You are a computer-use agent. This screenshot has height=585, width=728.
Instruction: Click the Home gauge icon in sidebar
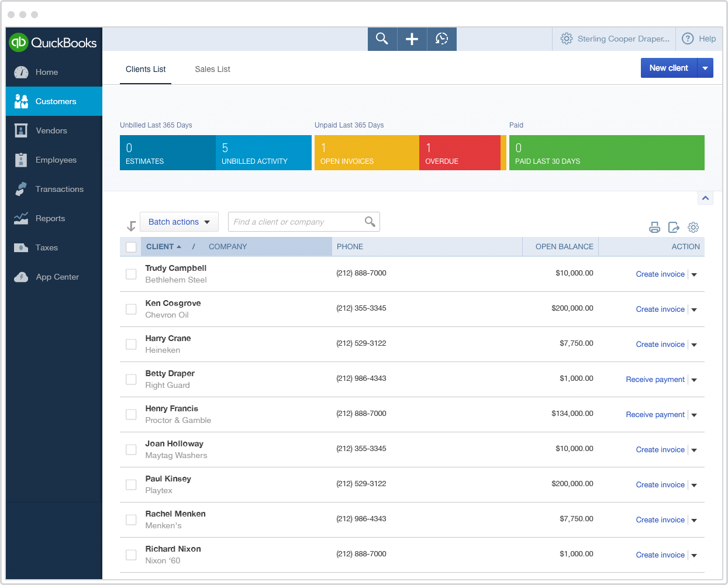tap(21, 72)
